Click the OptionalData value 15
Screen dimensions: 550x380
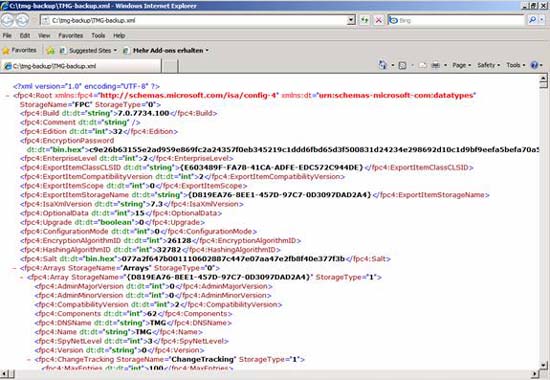tap(140, 213)
